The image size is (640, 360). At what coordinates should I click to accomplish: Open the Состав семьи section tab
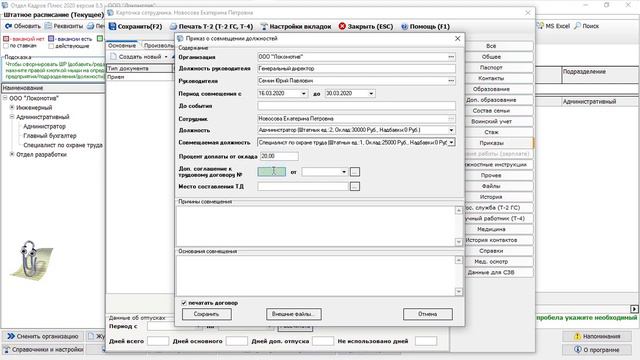(491, 111)
